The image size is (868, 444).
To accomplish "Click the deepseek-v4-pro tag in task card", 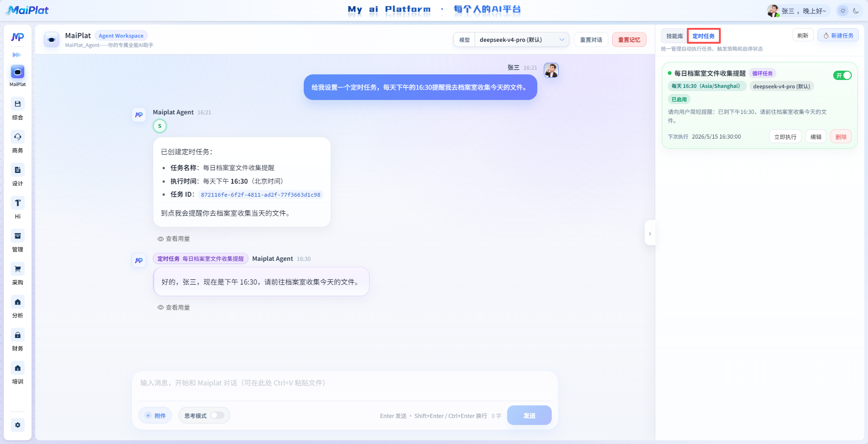I will tap(782, 86).
